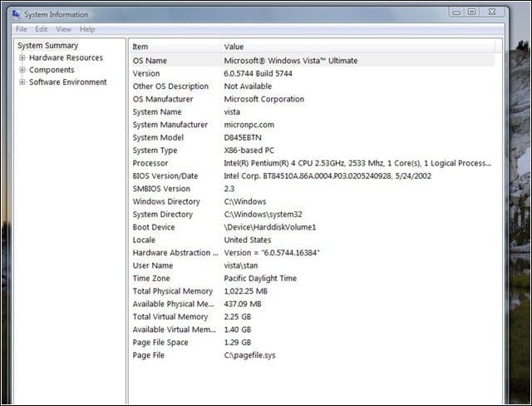Select the Locale row label
Image resolution: width=532 pixels, height=406 pixels.
click(144, 240)
